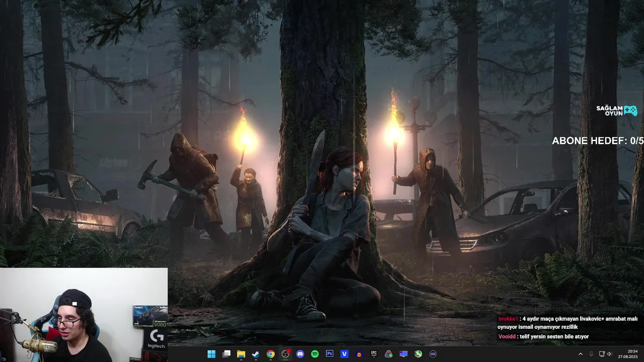Open Discord from the taskbar
Viewport: 644px width, 362px height.
[300, 354]
